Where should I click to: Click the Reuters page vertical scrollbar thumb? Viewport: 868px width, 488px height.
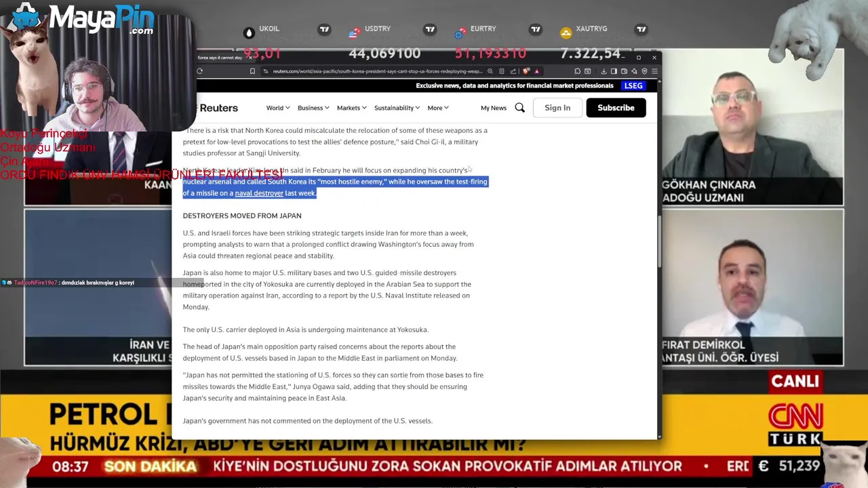(x=658, y=241)
